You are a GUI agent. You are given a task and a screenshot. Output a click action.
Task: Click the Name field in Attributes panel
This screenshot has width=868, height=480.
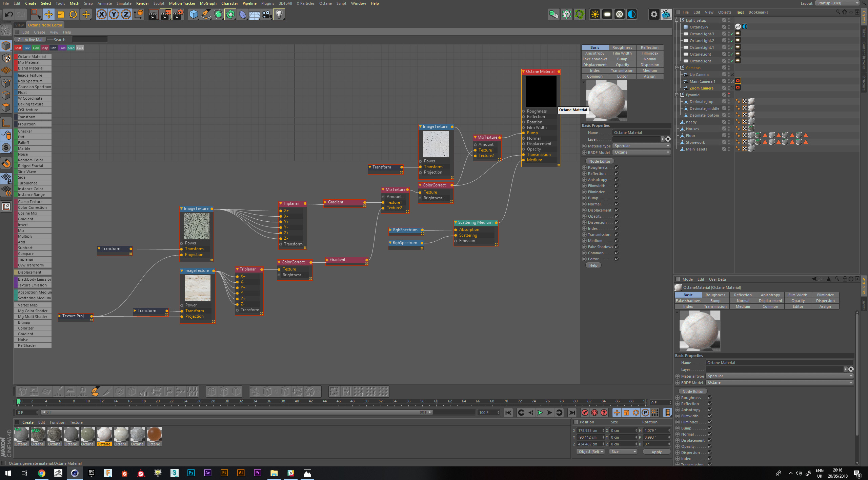(779, 363)
